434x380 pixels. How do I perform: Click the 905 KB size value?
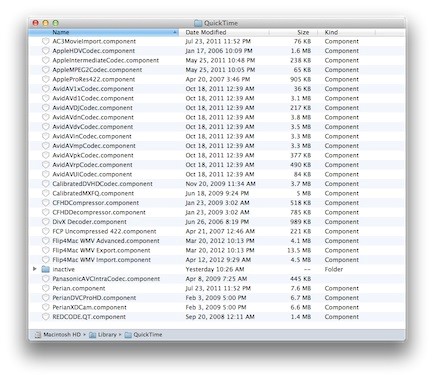coord(301,79)
